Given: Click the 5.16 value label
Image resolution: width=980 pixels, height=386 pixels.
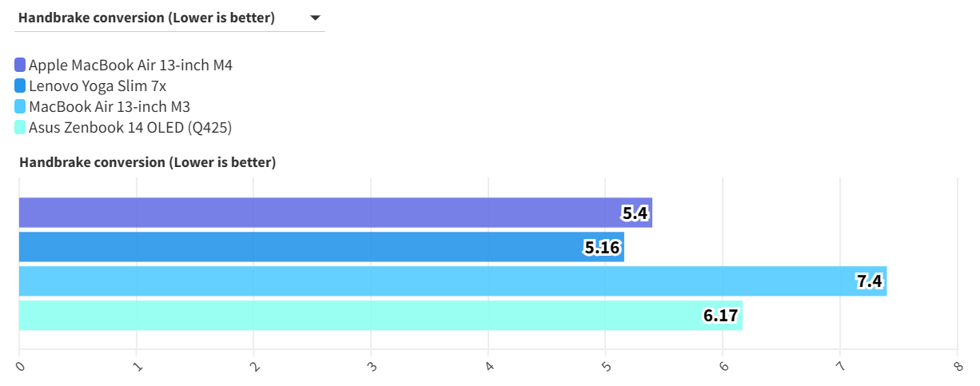Looking at the screenshot, I should 602,248.
